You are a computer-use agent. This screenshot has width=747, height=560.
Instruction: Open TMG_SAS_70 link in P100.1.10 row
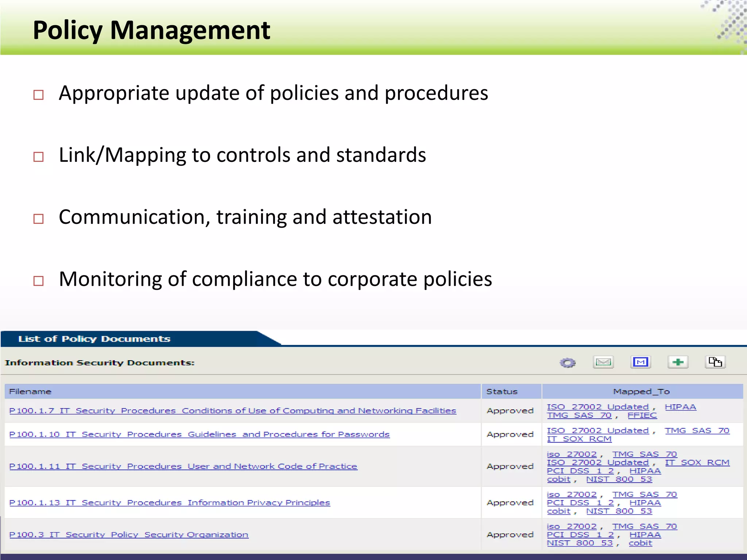click(x=697, y=430)
